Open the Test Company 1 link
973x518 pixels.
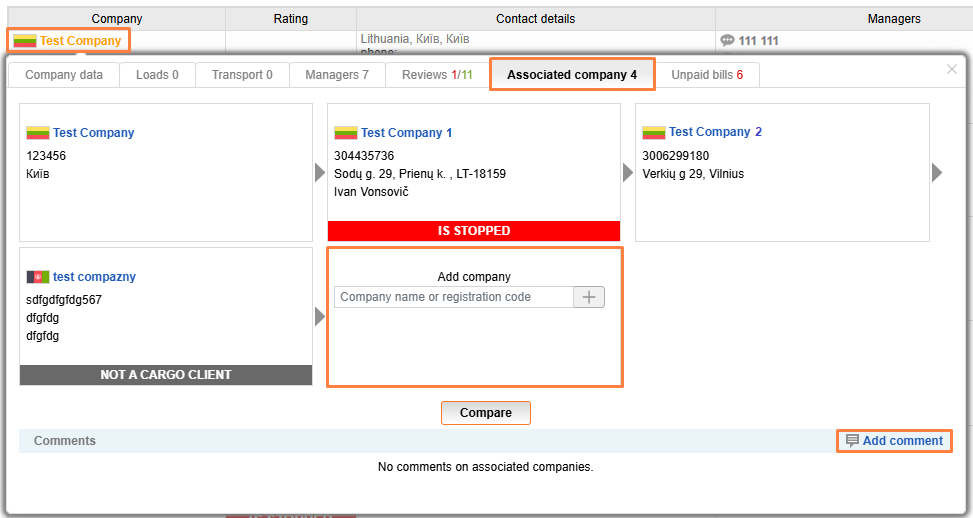point(406,133)
